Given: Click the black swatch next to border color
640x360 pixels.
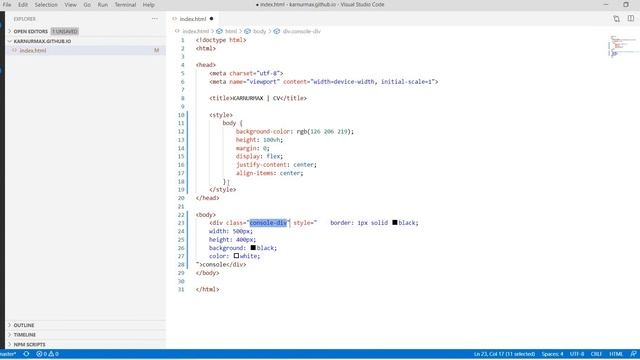Looking at the screenshot, I should pos(395,222).
